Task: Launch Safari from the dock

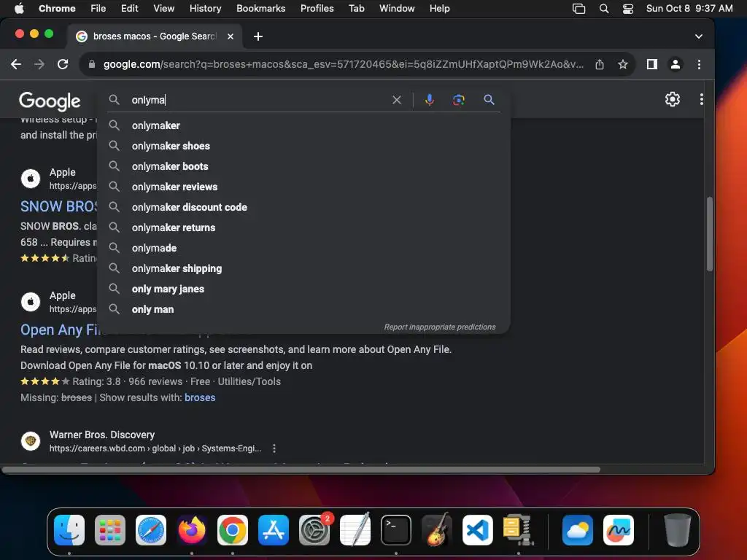Action: 151,530
